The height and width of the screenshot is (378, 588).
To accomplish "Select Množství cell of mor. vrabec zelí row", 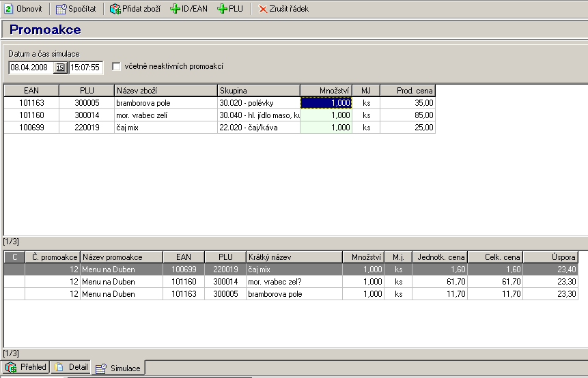I will coord(326,115).
